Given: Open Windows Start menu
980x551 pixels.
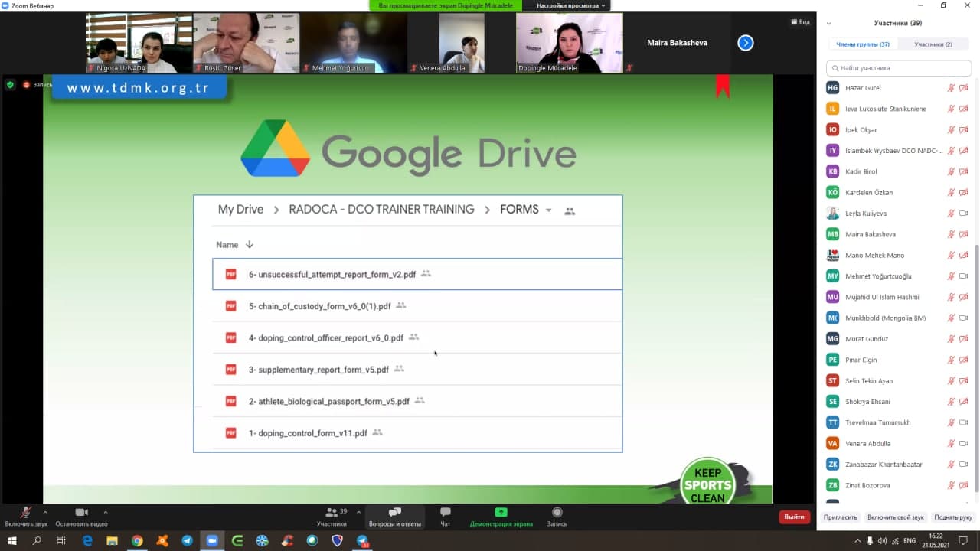Looking at the screenshot, I should 11,541.
